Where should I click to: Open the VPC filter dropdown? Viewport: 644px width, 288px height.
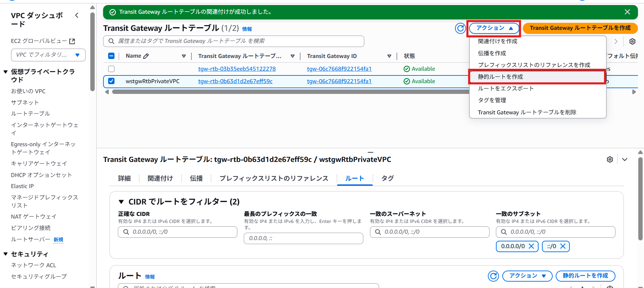pyautogui.click(x=48, y=55)
